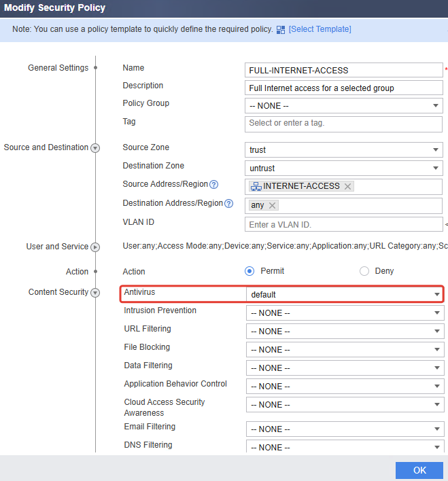This screenshot has width=448, height=481.
Task: Click the policy template grid icon
Action: [280, 30]
